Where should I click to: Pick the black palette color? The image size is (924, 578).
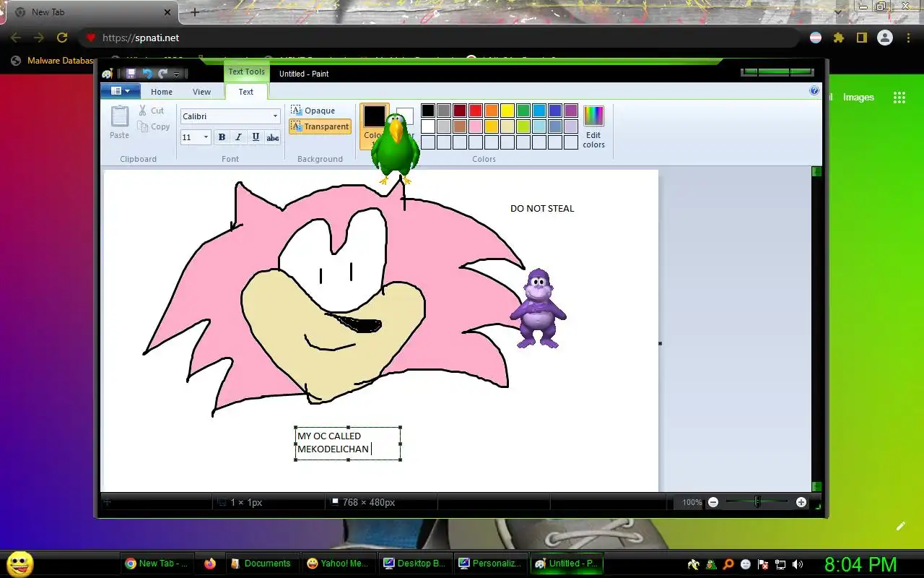pos(428,111)
